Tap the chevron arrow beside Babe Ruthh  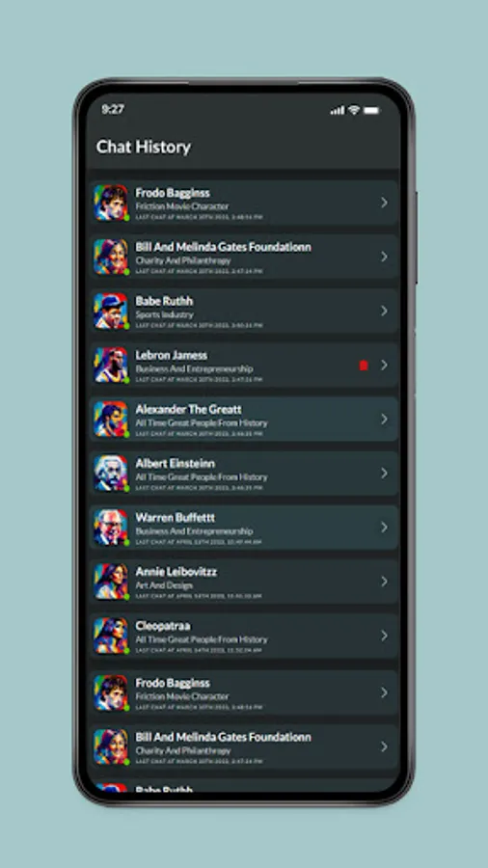tap(384, 312)
